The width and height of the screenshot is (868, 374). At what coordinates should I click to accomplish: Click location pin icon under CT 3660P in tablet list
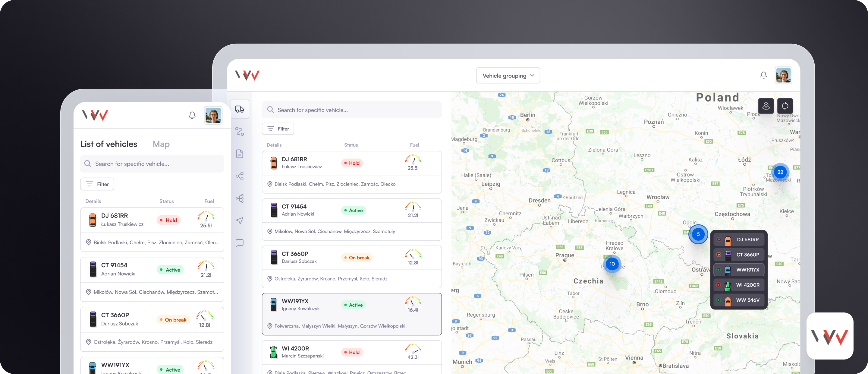pos(269,279)
